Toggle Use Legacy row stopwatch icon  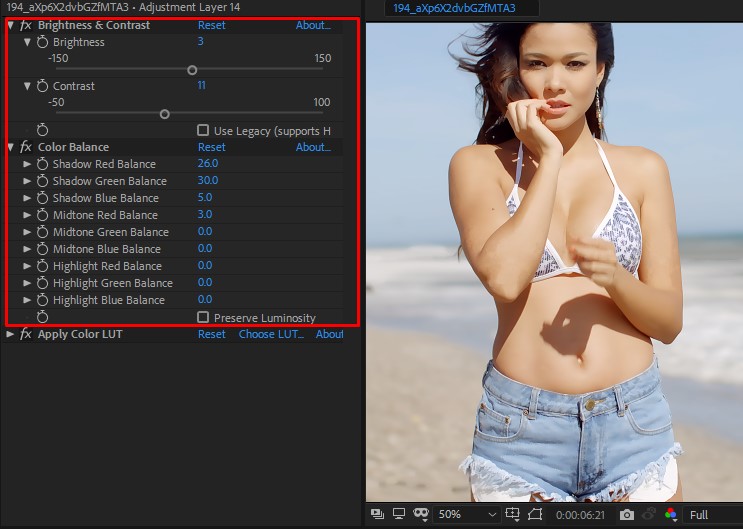(43, 130)
